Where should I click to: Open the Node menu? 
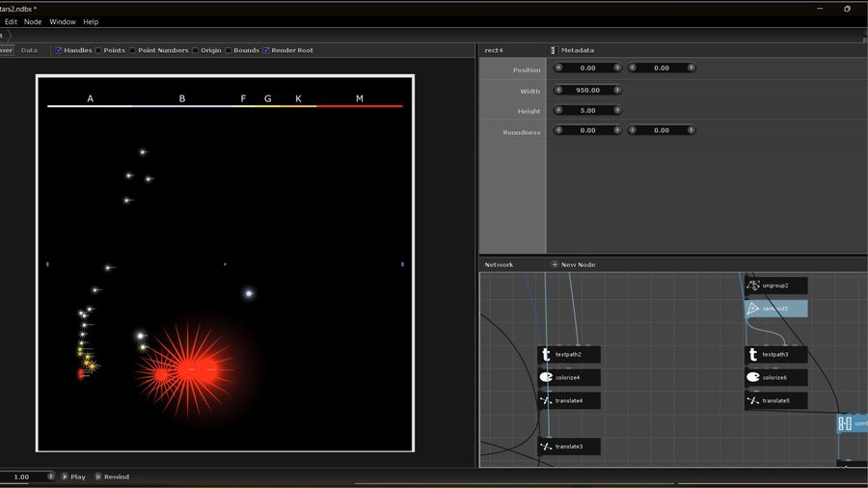point(33,21)
